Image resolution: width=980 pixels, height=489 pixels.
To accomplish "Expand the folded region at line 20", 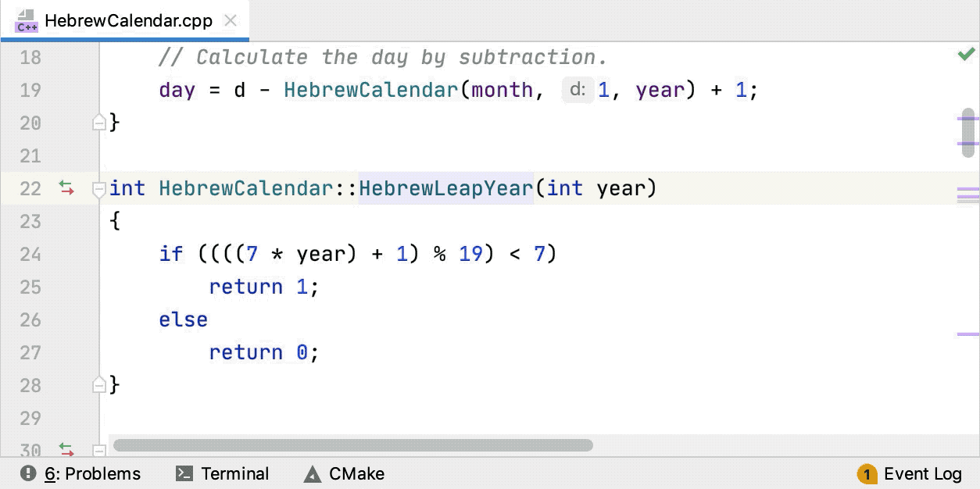I will (98, 122).
